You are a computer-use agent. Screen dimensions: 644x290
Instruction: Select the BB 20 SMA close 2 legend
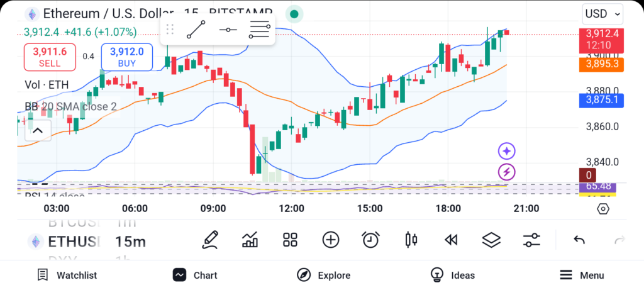point(70,107)
